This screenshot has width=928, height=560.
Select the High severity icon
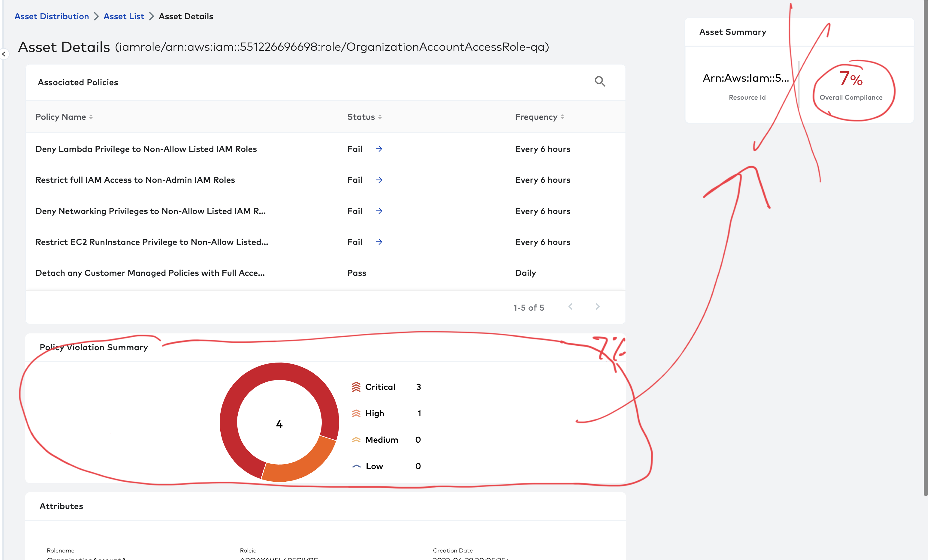tap(356, 413)
